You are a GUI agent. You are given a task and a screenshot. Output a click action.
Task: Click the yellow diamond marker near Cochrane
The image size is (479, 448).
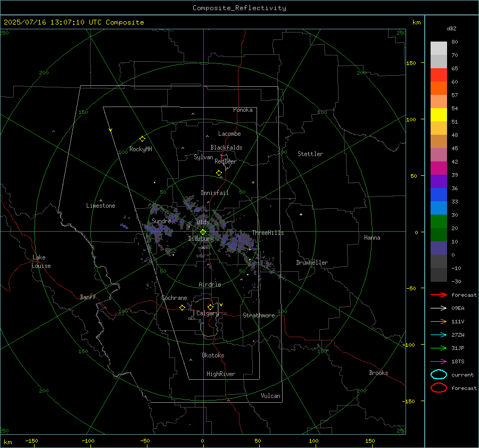pyautogui.click(x=183, y=307)
